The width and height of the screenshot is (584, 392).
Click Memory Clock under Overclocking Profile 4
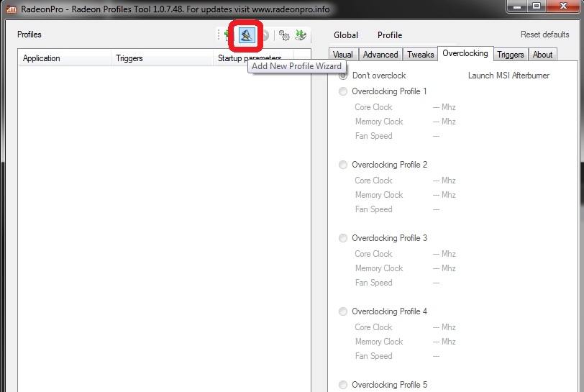coord(379,342)
